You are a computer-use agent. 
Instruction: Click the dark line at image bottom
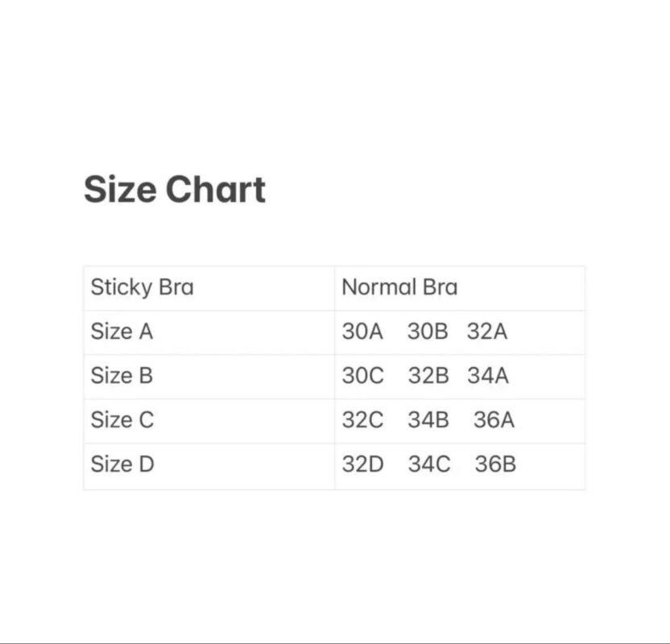click(x=335, y=642)
